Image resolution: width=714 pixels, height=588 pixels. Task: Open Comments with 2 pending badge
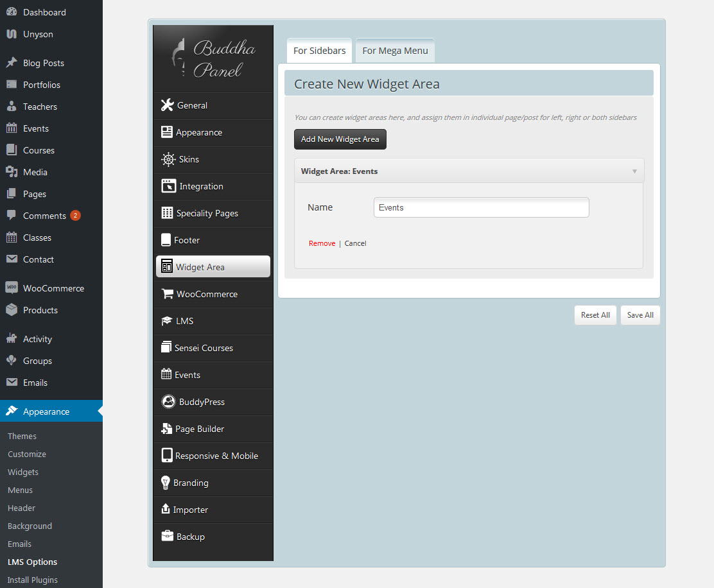click(44, 216)
